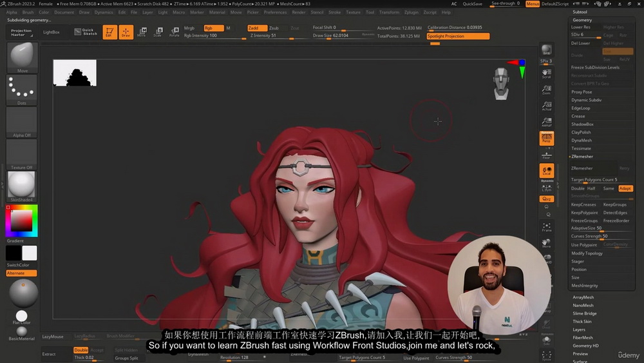Click the Projection Master button

click(21, 32)
